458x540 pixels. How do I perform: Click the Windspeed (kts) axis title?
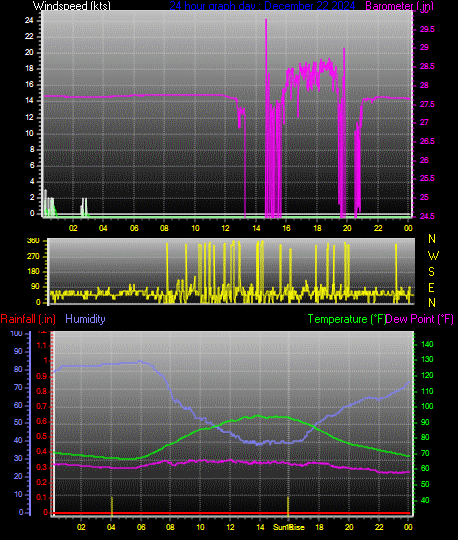[x=72, y=6]
